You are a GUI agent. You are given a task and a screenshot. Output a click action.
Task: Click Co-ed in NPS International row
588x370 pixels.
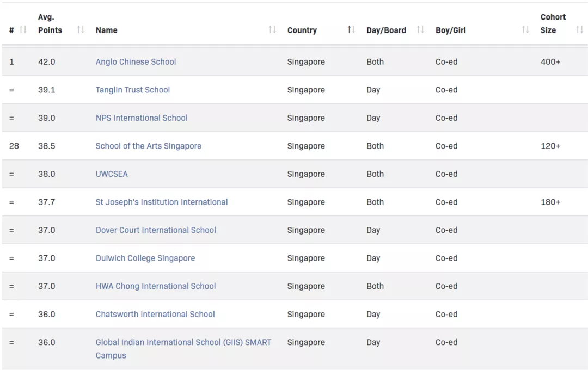click(x=446, y=118)
